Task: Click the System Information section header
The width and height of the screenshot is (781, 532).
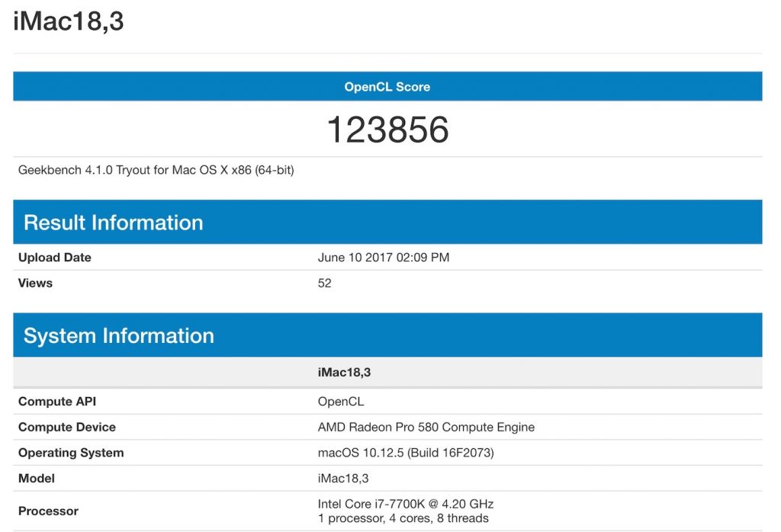Action: [x=119, y=335]
